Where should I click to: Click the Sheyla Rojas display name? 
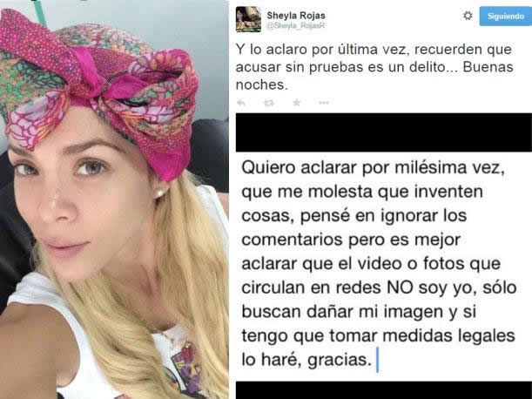296,16
